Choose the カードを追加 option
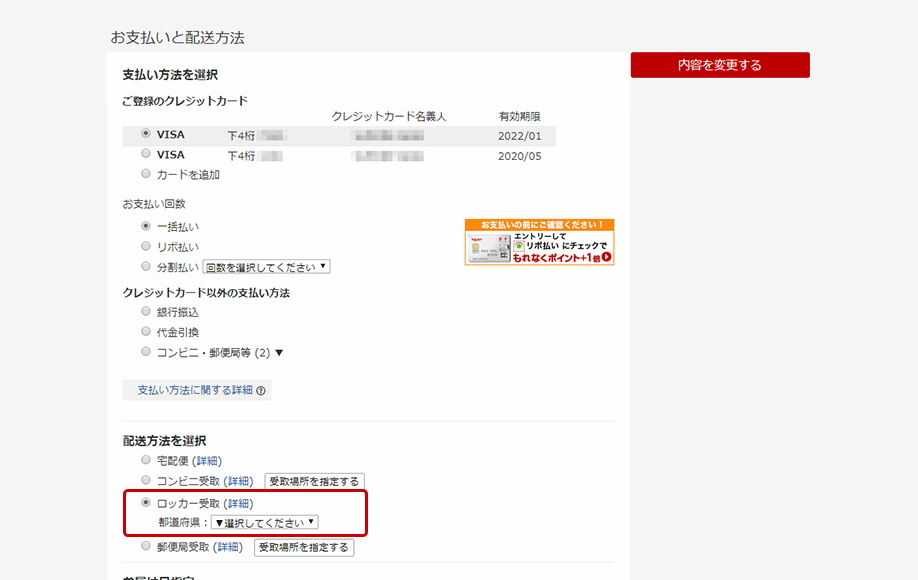Screen dimensions: 918x580 pos(147,174)
